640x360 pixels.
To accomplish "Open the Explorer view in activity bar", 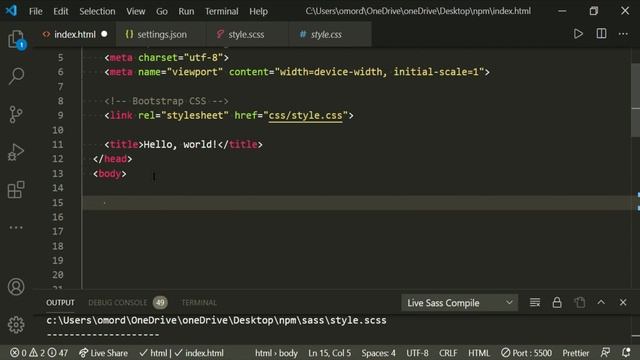I will [x=16, y=40].
